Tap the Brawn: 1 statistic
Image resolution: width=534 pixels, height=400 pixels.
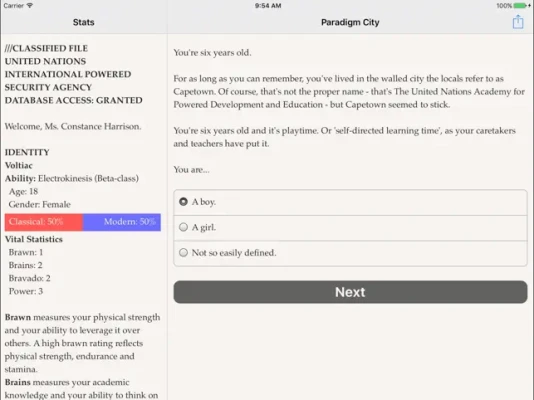(26, 252)
